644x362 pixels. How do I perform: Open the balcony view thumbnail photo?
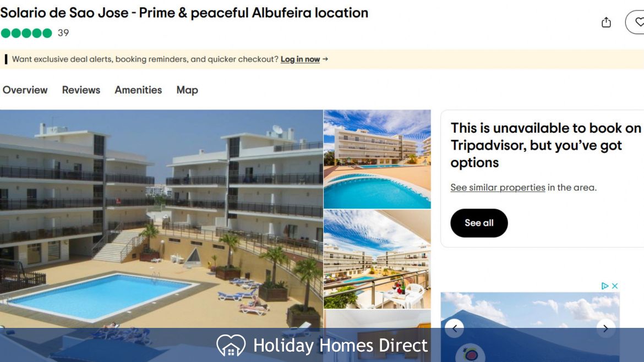(x=377, y=259)
